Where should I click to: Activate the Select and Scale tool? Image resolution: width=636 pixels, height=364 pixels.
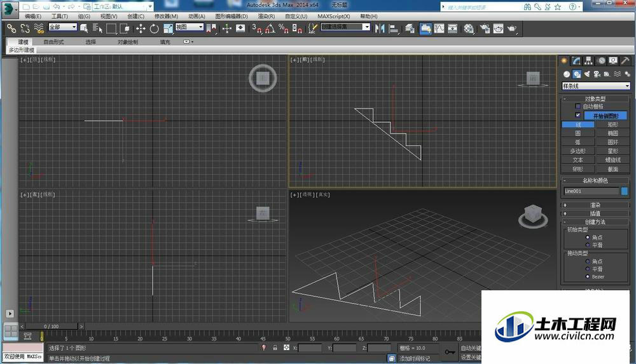coord(168,29)
